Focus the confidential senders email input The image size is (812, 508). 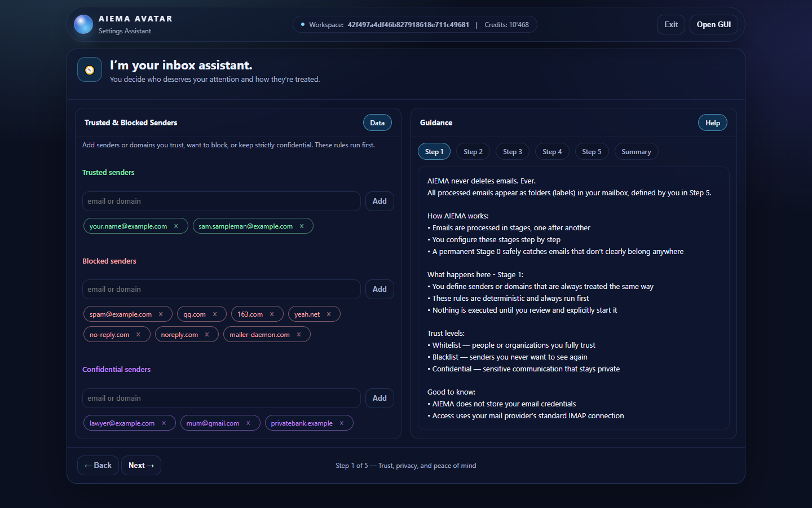click(x=221, y=398)
